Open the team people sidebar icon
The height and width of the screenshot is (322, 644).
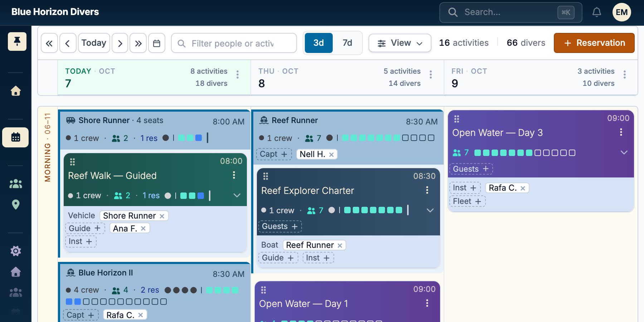pos(15,184)
